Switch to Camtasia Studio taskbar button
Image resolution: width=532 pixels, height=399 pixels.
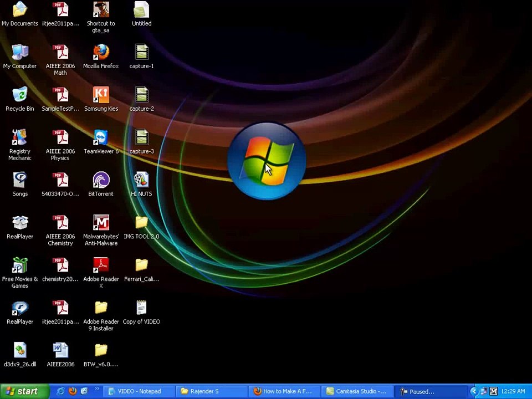tap(357, 391)
